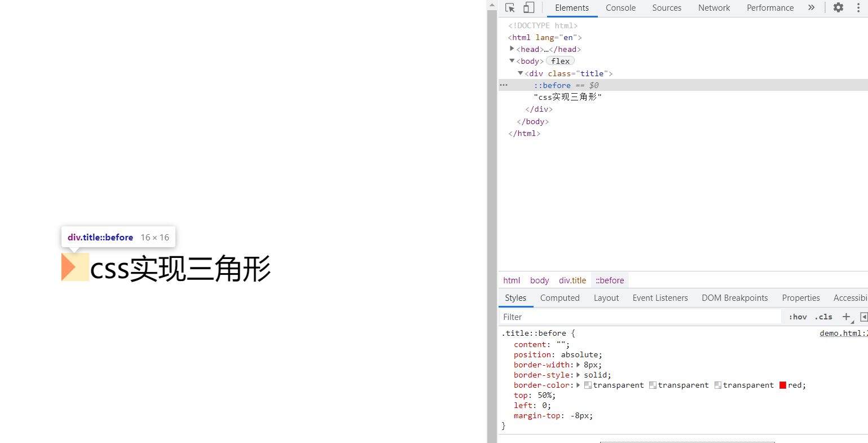Toggle the .cls class editor button
Viewport: 868px width, 443px height.
click(x=823, y=317)
